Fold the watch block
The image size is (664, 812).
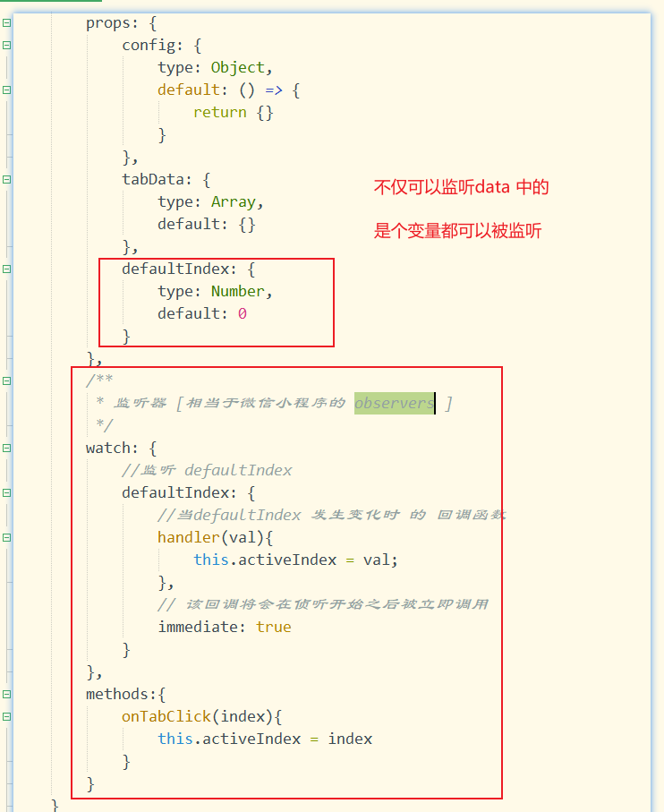click(x=7, y=448)
